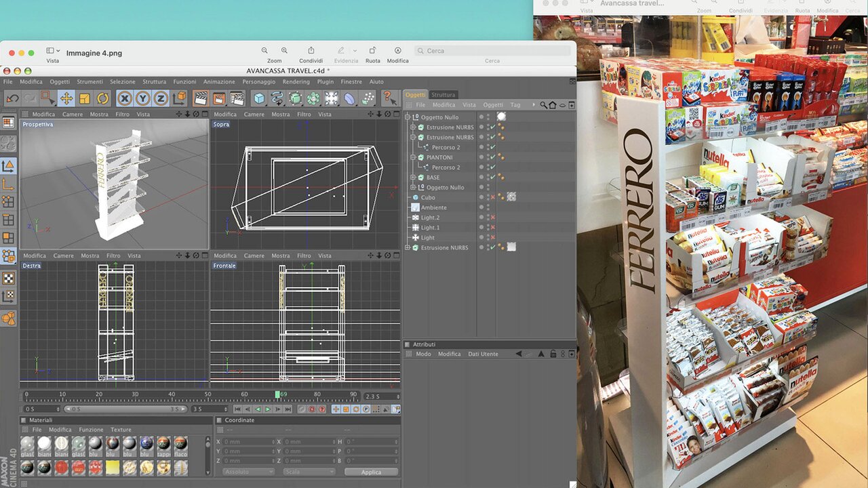Add a NURBS generator object

coord(295,99)
